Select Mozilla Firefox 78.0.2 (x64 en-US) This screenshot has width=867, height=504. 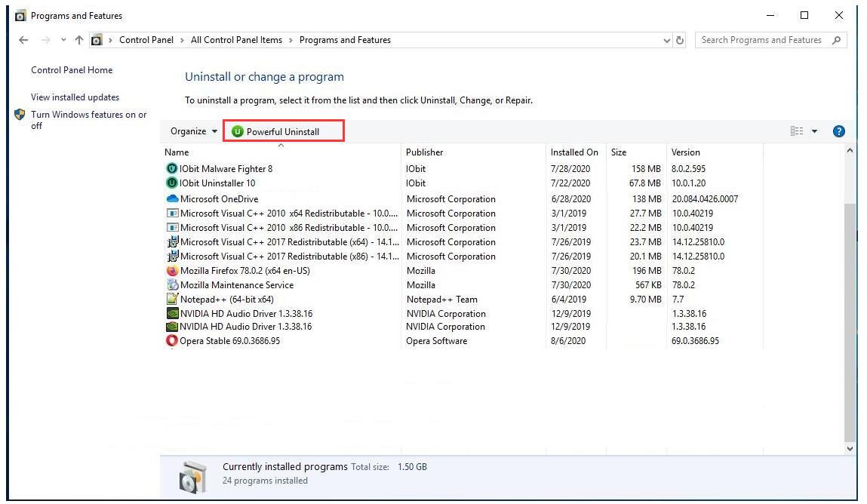coord(245,271)
